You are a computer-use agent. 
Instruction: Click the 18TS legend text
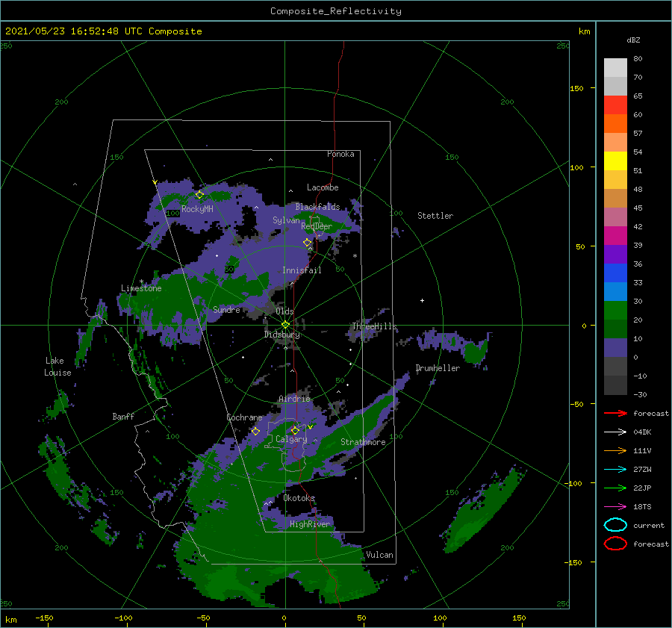[642, 507]
